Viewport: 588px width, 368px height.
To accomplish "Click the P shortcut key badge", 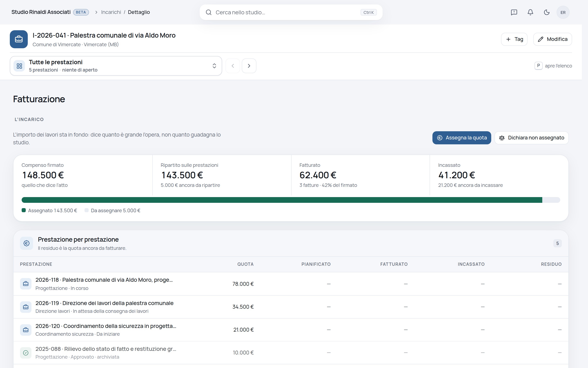I will (538, 66).
